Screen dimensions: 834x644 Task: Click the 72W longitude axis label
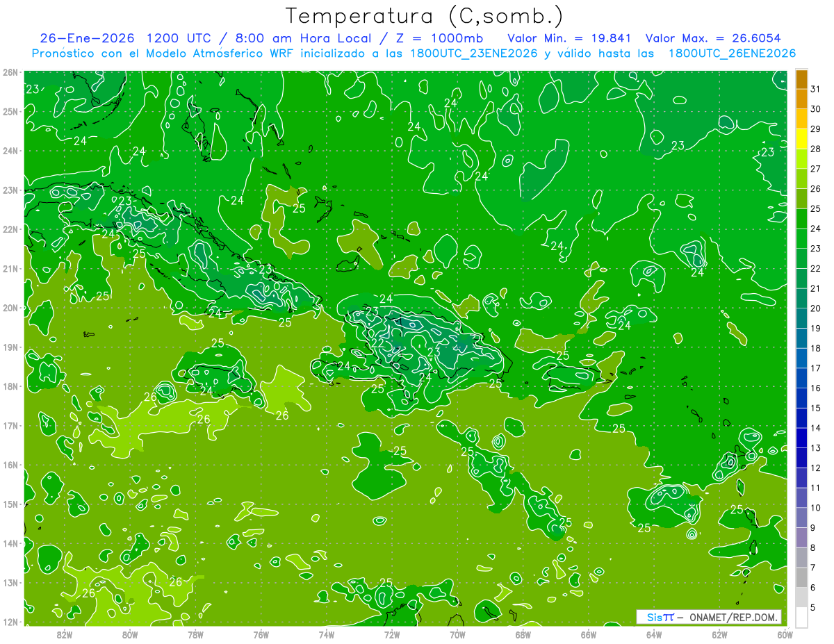point(392,634)
